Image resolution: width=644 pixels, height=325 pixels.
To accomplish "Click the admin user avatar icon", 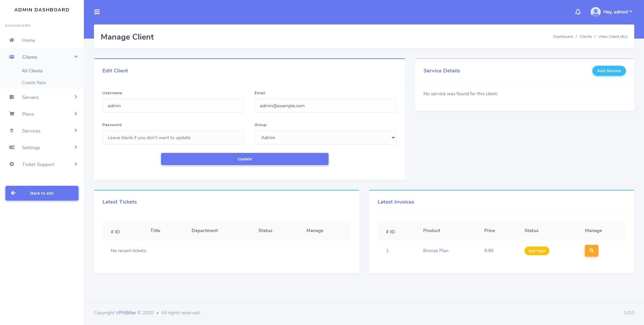I will pos(595,12).
